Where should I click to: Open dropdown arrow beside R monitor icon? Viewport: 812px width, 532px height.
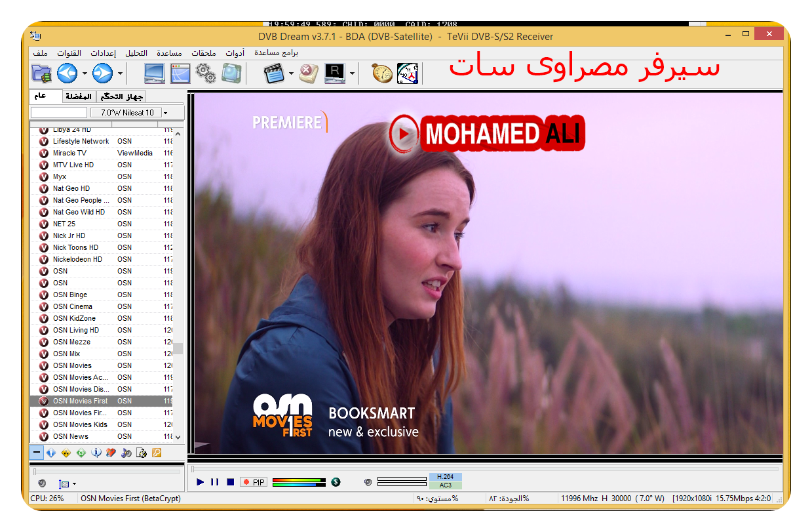coord(352,74)
